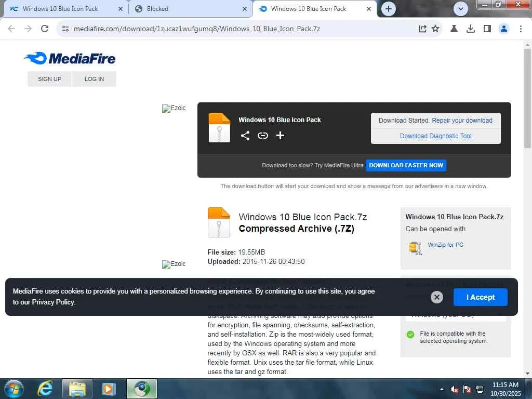Open the side panel icon

[487, 29]
